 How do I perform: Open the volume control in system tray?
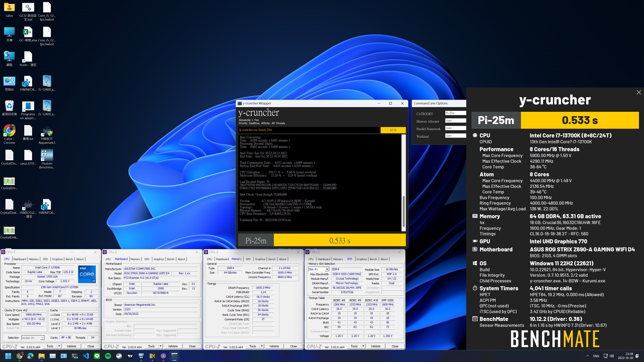coord(612,356)
